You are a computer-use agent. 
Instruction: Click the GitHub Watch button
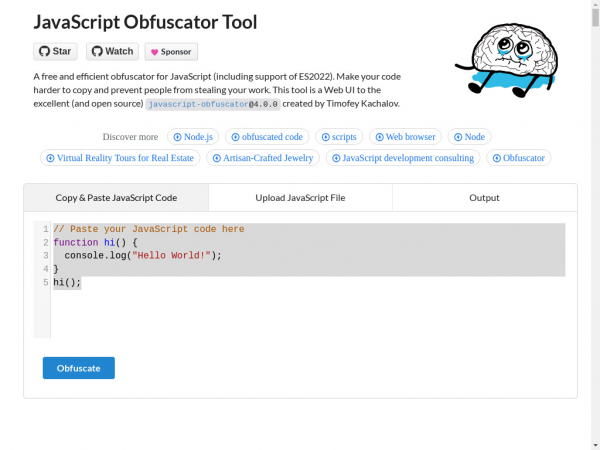(x=112, y=51)
